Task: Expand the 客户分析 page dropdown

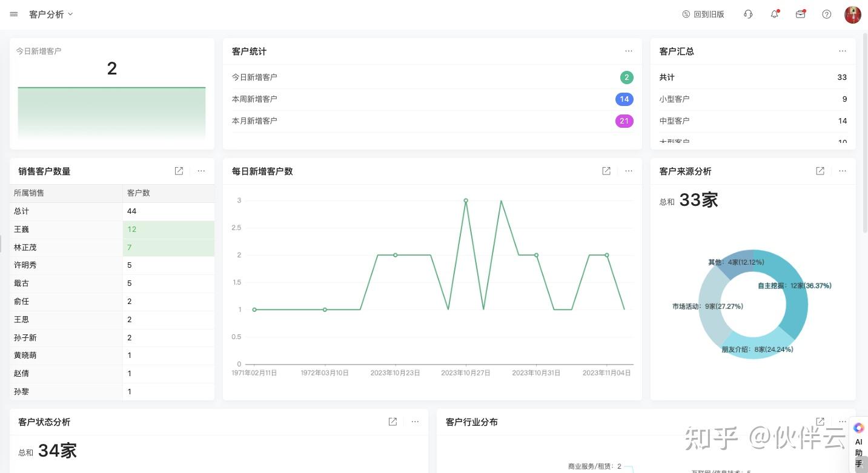Action: tap(51, 14)
